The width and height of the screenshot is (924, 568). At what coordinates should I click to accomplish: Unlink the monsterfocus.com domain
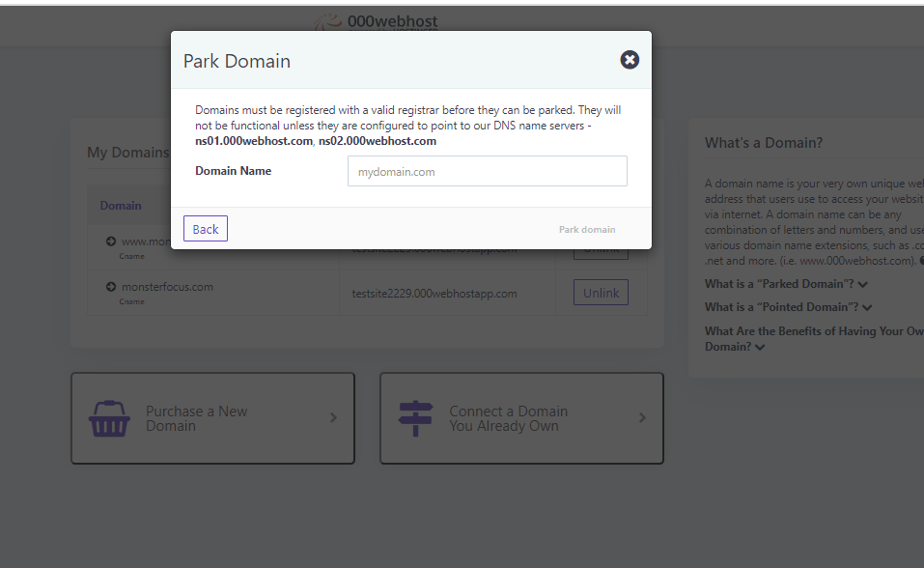(x=602, y=293)
